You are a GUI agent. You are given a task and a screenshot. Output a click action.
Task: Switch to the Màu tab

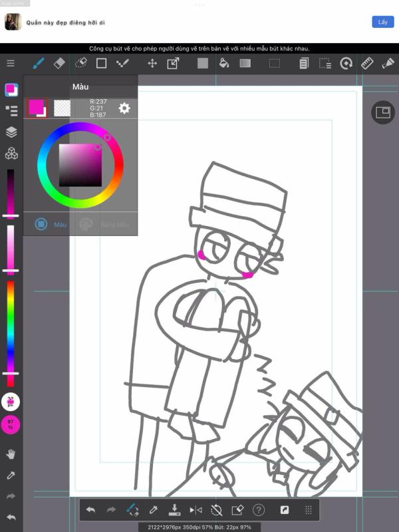pyautogui.click(x=51, y=224)
